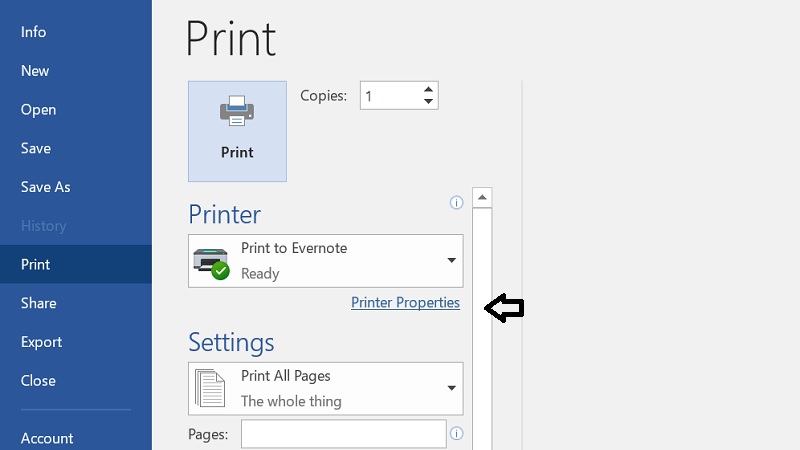Screen dimensions: 800x450
Task: Decrease the Copies count with down arrow
Action: point(429,101)
